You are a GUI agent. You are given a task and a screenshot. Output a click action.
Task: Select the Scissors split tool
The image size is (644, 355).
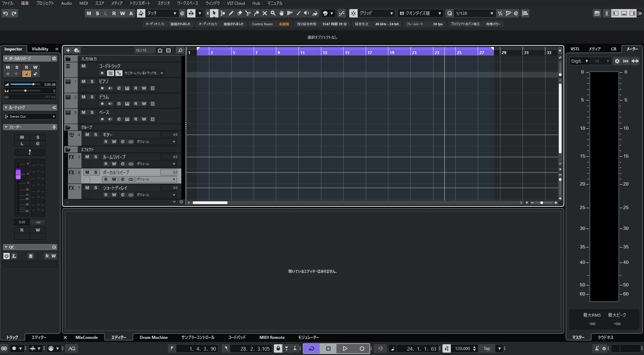pos(248,13)
